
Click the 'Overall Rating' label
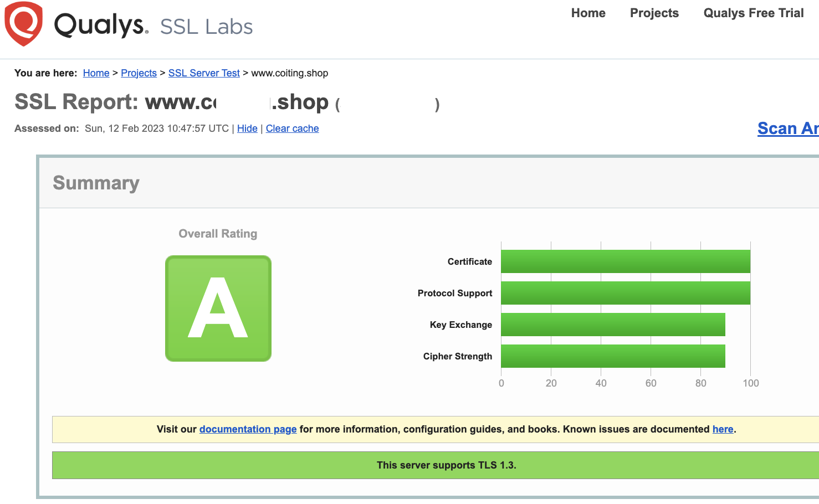(218, 234)
